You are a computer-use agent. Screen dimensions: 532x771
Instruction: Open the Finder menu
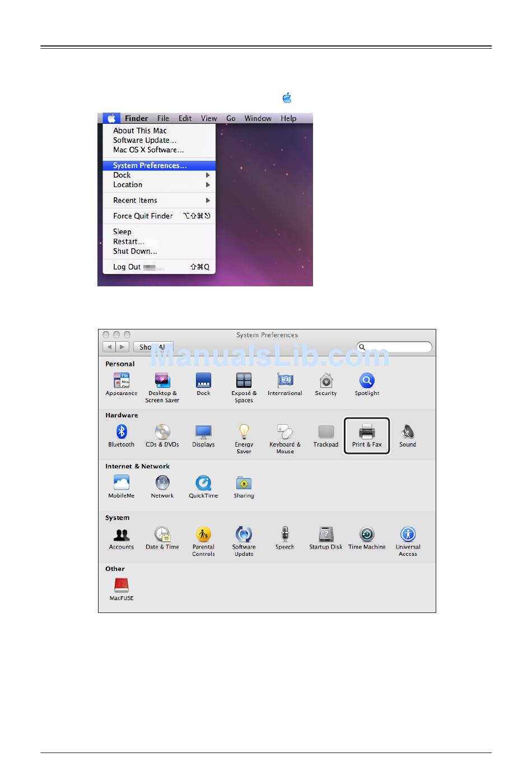136,118
